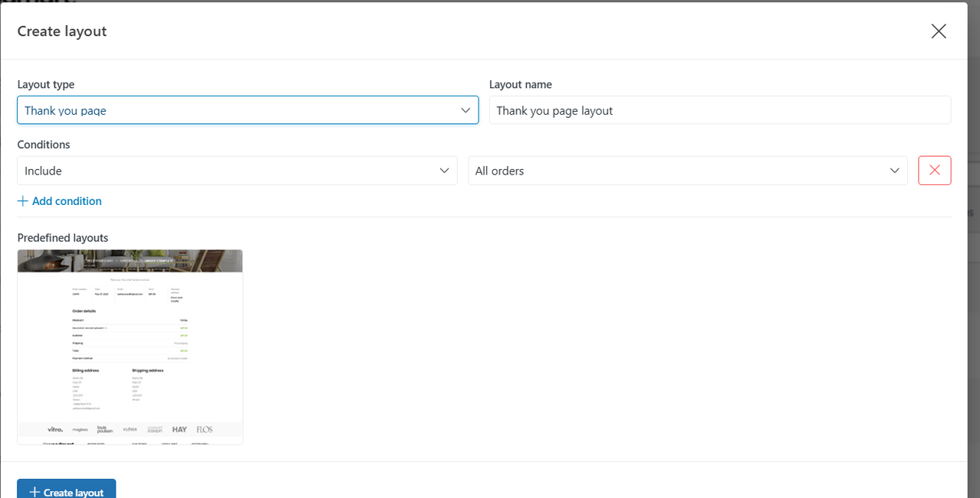Select the predefined layout thumbnail
980x498 pixels.
pyautogui.click(x=130, y=347)
